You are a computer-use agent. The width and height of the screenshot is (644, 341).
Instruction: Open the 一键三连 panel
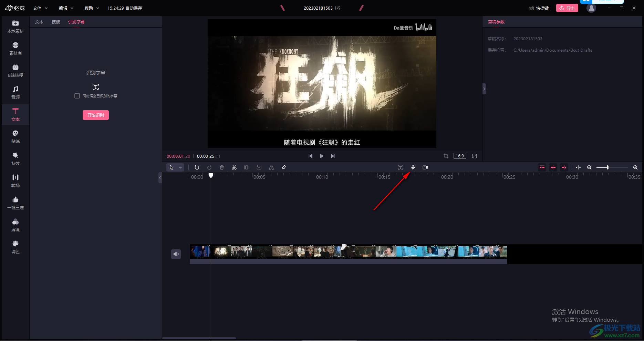click(15, 203)
